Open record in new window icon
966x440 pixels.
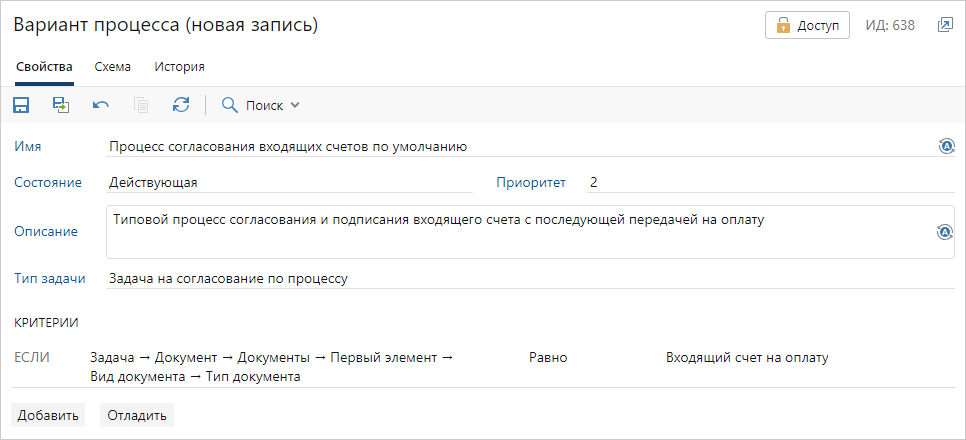[944, 25]
